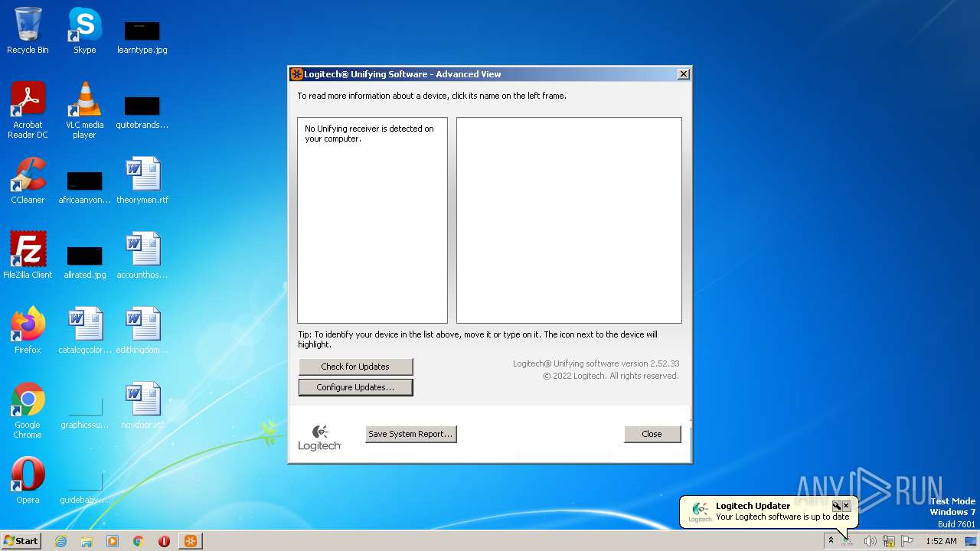Open Windows Explorer folder in taskbar

coord(87,541)
